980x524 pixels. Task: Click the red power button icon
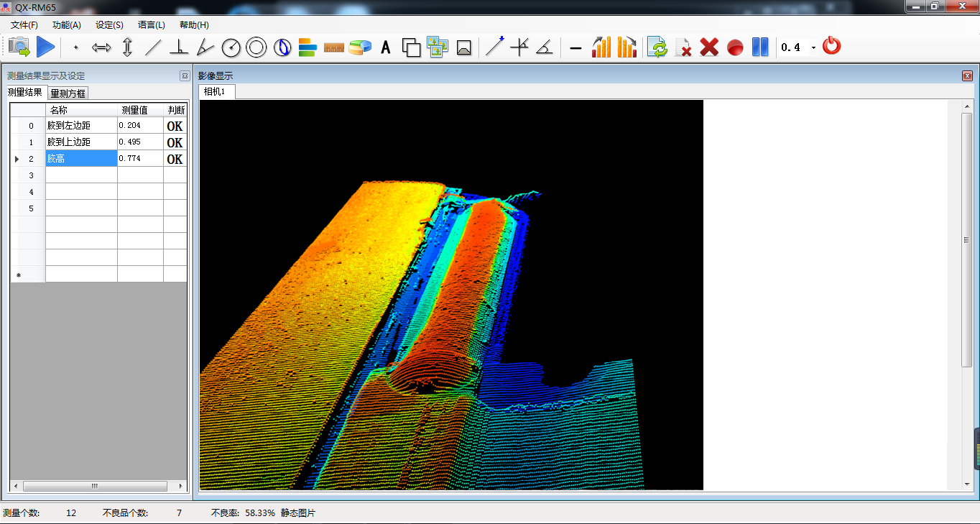[x=831, y=47]
